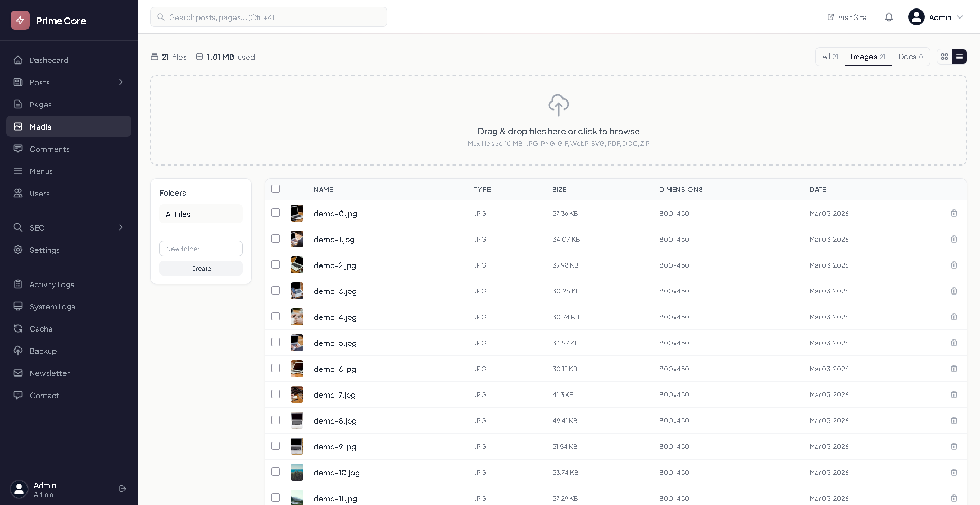Check the box for demo-2.jpg
980x505 pixels.
click(x=276, y=264)
